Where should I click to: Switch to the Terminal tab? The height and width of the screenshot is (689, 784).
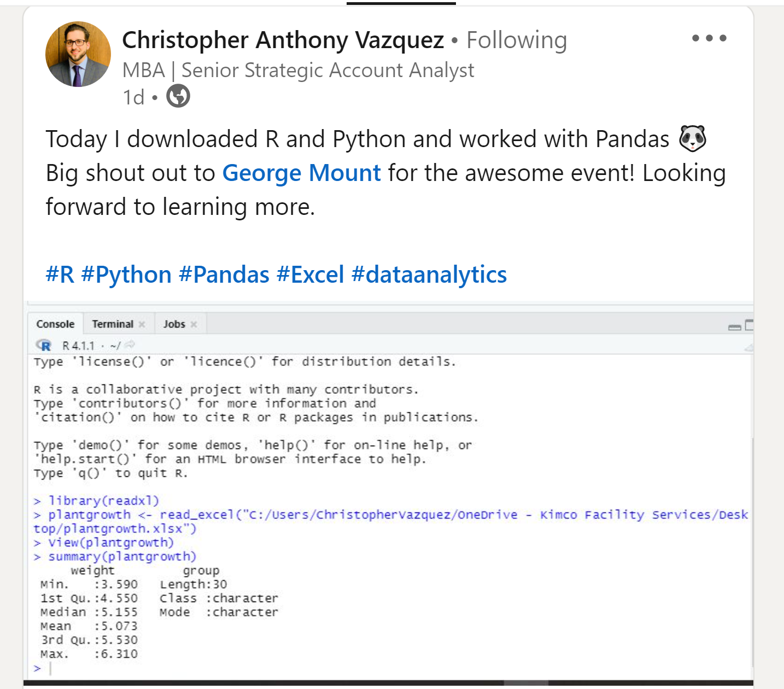(113, 324)
